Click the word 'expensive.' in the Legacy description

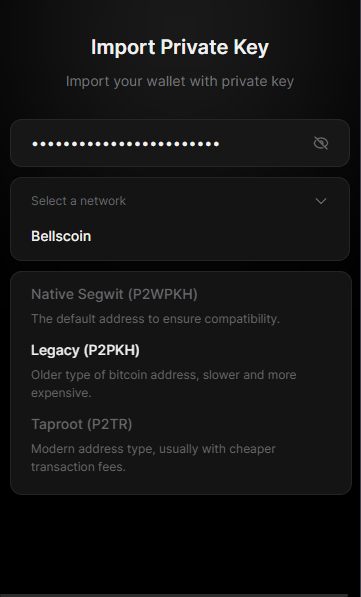click(x=61, y=393)
